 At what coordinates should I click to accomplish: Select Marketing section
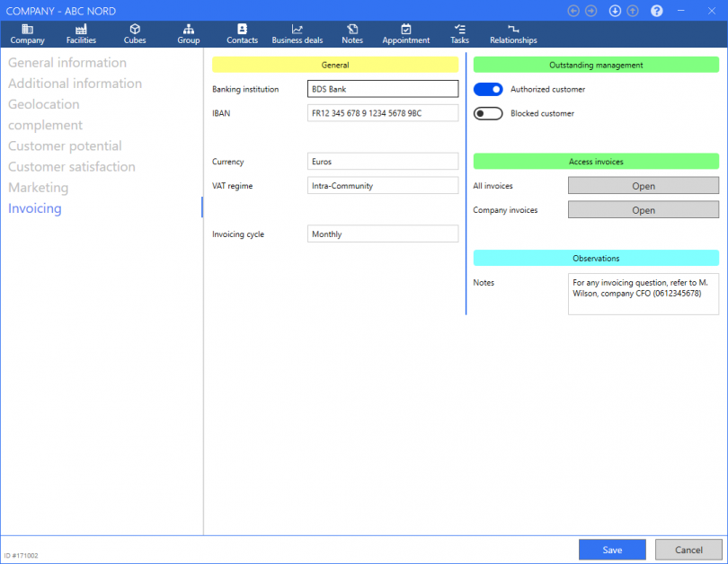click(38, 188)
